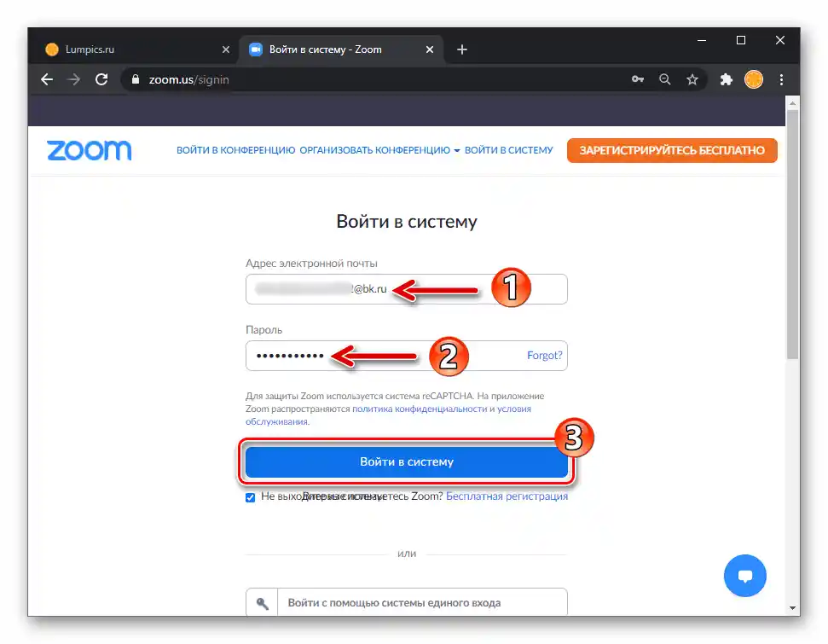Click the browser forward arrow

pos(74,80)
